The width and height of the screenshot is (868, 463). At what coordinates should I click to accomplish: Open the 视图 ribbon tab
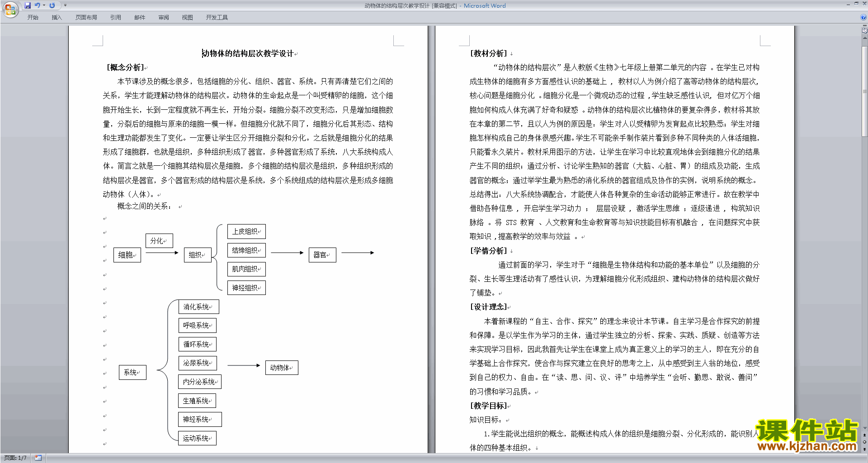coord(188,18)
